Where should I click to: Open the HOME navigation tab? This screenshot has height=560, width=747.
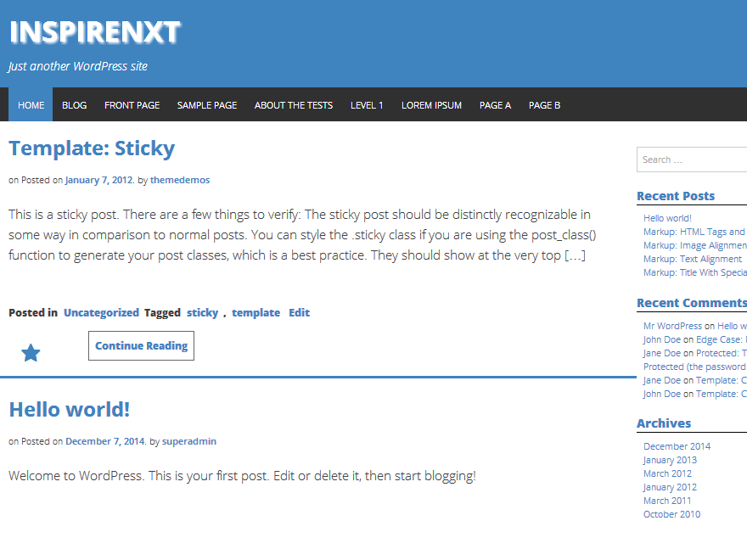click(x=31, y=104)
